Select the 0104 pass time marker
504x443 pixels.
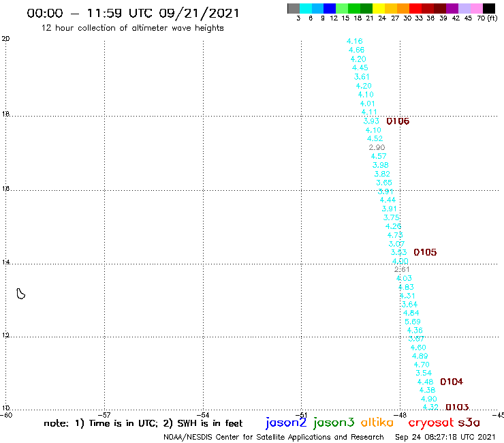click(x=452, y=382)
